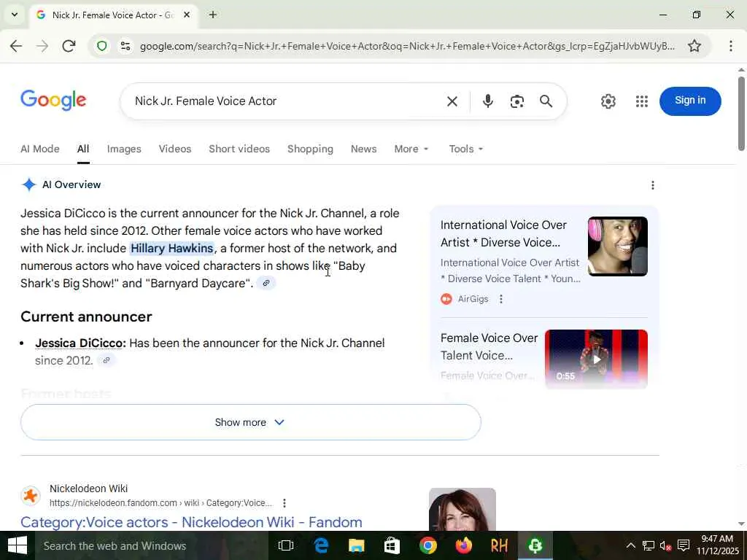This screenshot has width=747, height=560.
Task: Open AirGigs source three-dot menu
Action: [x=500, y=299]
